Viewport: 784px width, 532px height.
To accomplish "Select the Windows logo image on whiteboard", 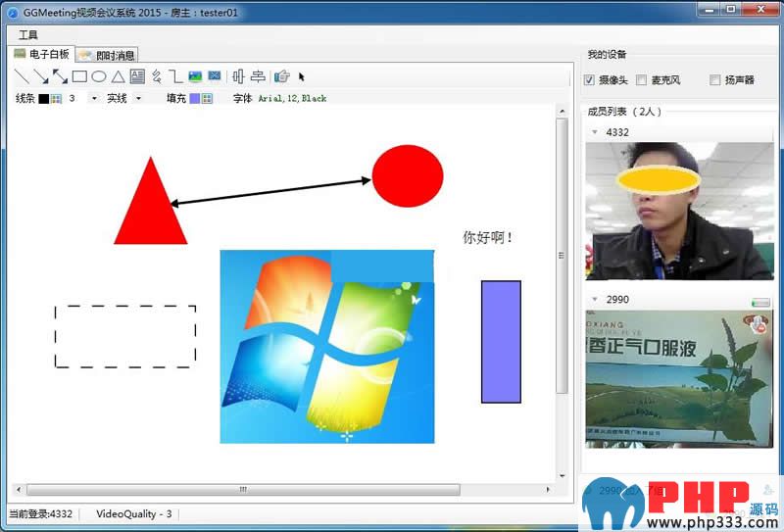I will click(327, 347).
